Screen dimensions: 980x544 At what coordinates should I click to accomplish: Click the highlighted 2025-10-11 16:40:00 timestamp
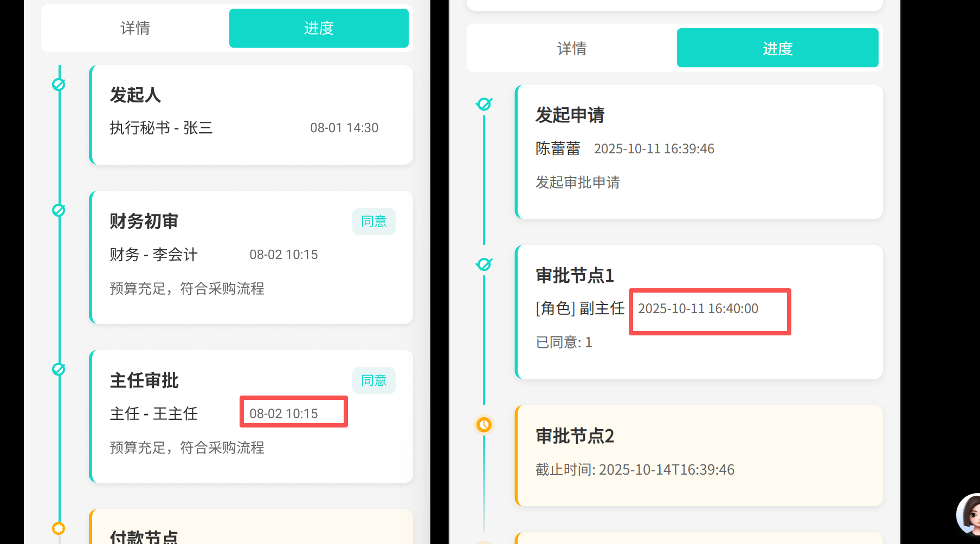[x=698, y=309]
